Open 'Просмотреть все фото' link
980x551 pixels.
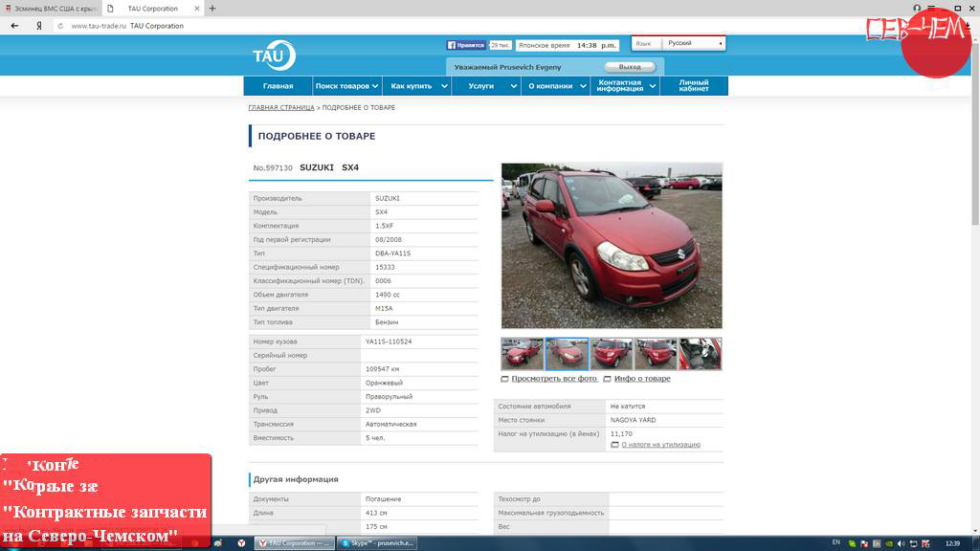554,379
